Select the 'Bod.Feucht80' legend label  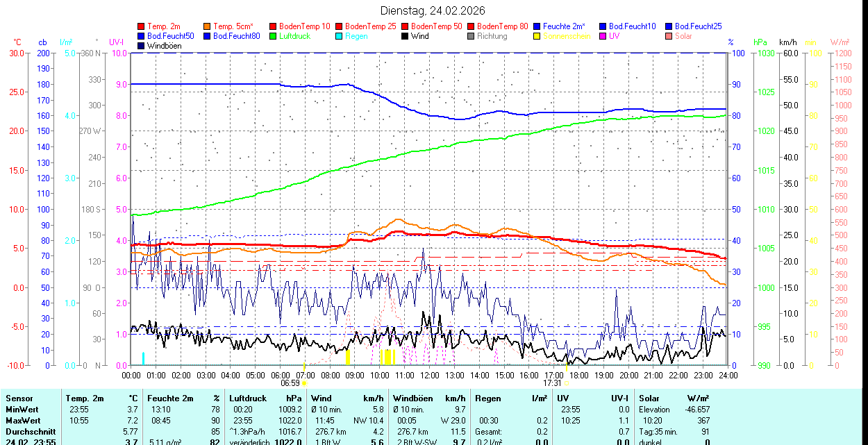point(237,36)
